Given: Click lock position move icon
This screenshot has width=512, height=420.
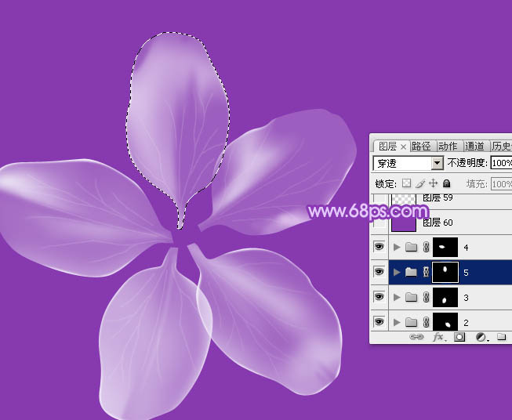Looking at the screenshot, I should click(433, 183).
